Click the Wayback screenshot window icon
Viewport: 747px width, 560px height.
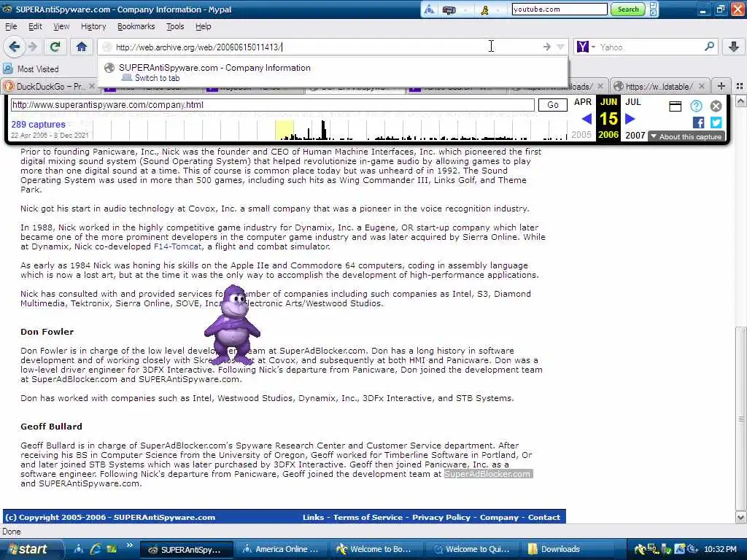(x=675, y=106)
